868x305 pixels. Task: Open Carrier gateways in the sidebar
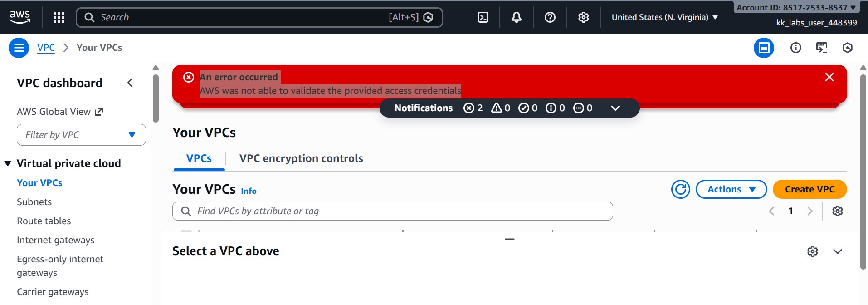(53, 292)
